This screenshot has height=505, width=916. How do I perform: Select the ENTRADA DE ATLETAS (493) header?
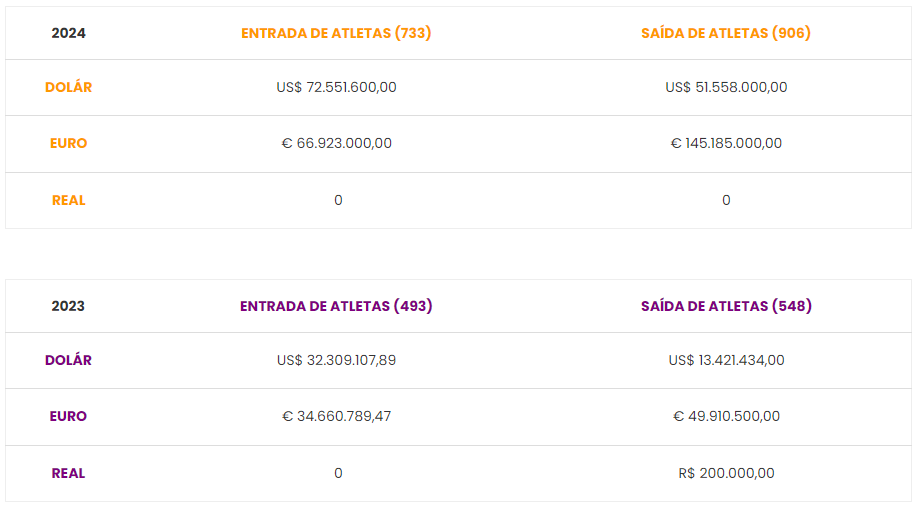(x=336, y=306)
